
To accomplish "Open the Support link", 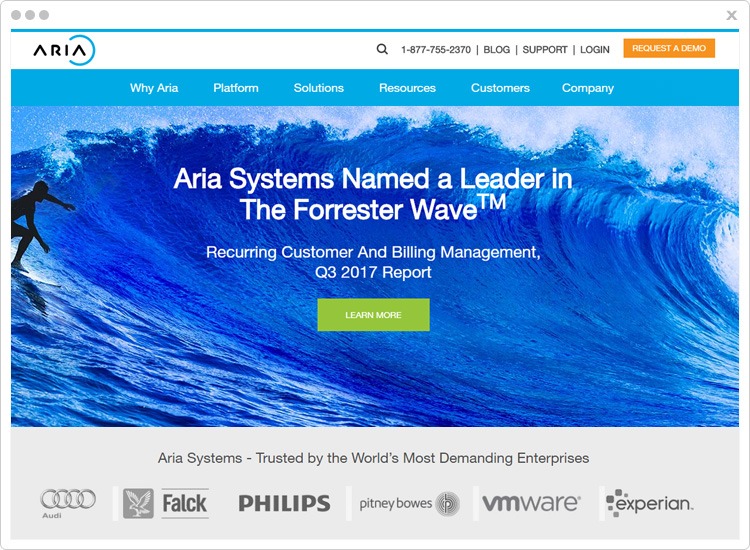I will [545, 50].
